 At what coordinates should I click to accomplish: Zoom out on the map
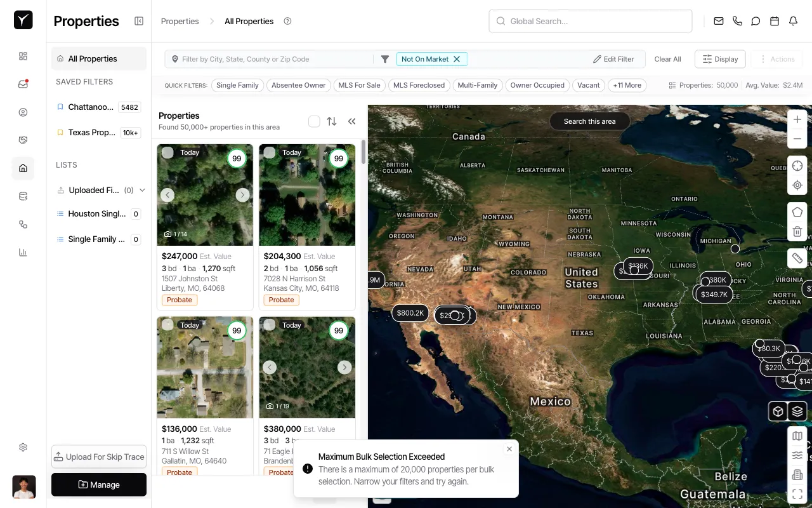[797, 139]
